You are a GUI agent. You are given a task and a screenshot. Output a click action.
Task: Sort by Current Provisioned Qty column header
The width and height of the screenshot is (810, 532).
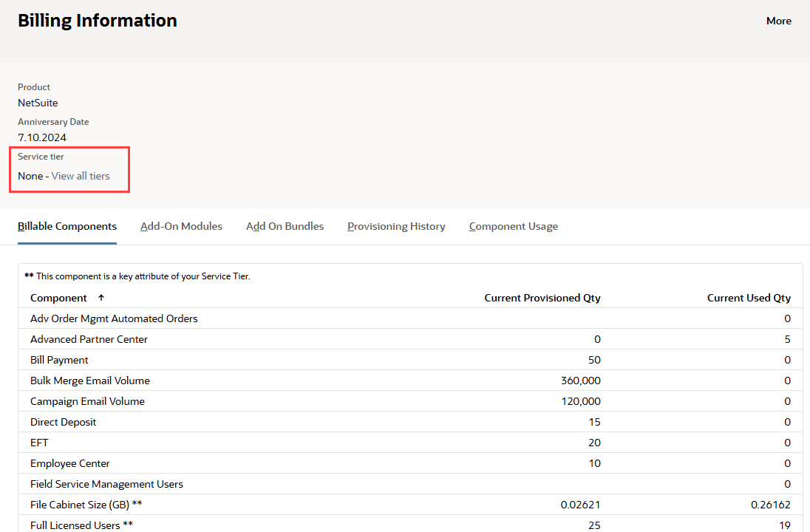pyautogui.click(x=542, y=298)
